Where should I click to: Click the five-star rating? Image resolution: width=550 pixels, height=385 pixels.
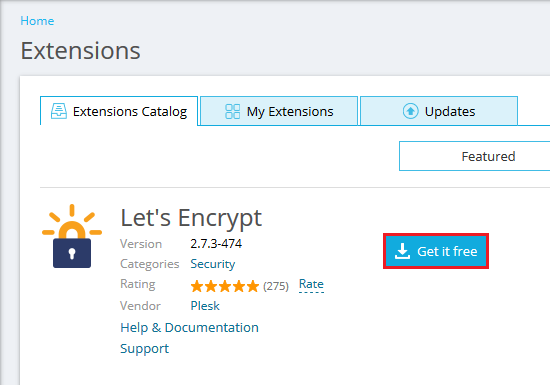pos(224,286)
